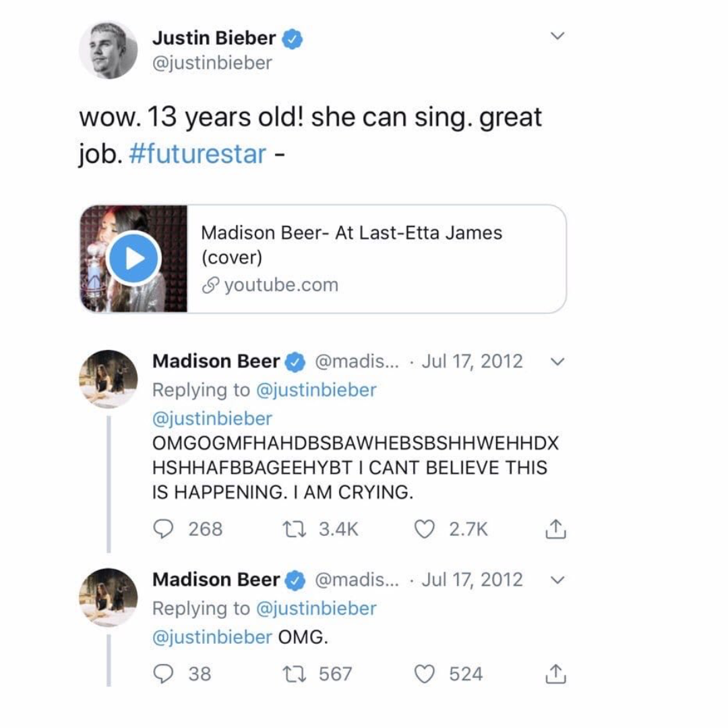Screen dimensions: 728x728
Task: Open Justin Bieber's profile picture
Action: (109, 49)
